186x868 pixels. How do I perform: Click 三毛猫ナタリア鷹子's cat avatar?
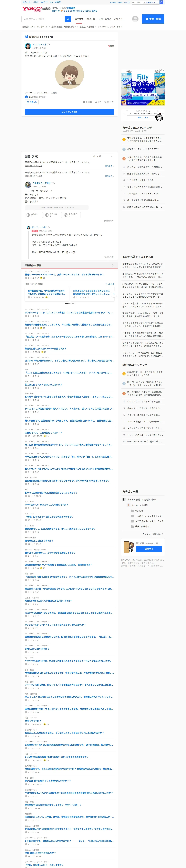pyautogui.click(x=28, y=185)
